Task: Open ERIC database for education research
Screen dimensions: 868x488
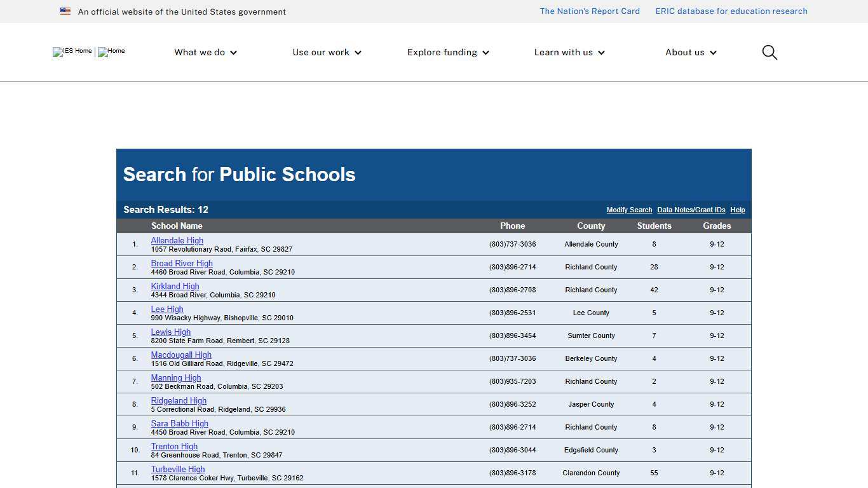Action: (x=731, y=11)
